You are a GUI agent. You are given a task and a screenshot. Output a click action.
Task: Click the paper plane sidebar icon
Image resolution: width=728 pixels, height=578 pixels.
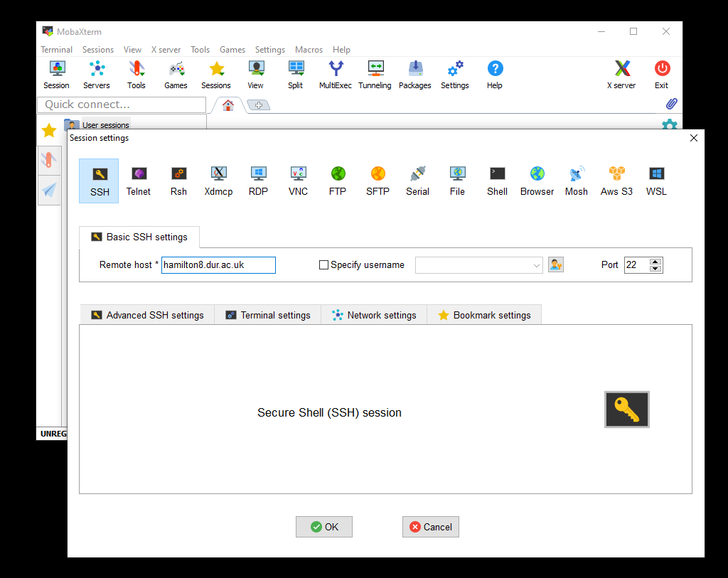(x=49, y=190)
